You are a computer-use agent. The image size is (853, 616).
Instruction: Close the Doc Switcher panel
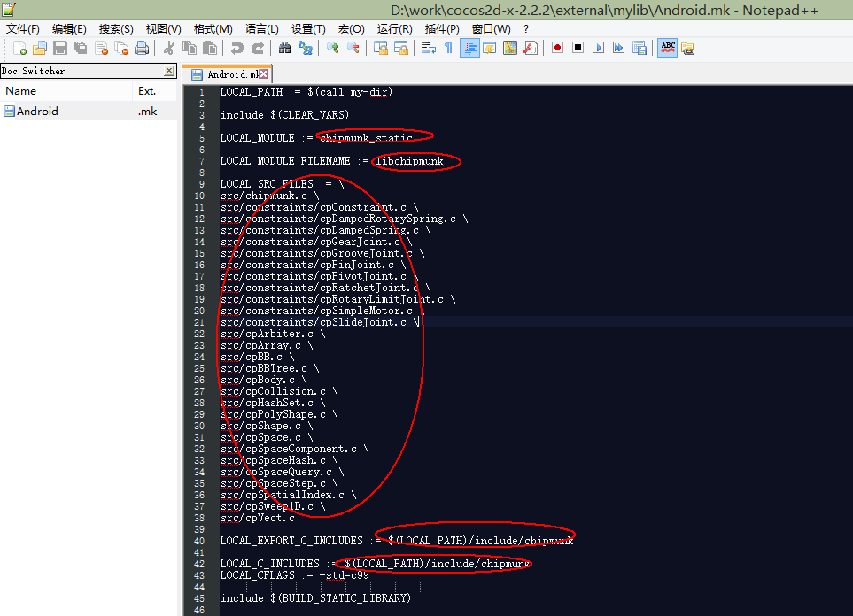tap(170, 71)
